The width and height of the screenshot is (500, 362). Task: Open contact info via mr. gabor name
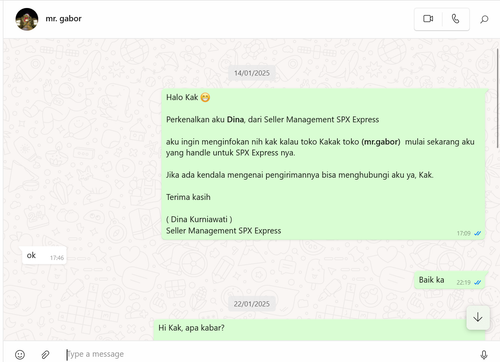pos(63,19)
